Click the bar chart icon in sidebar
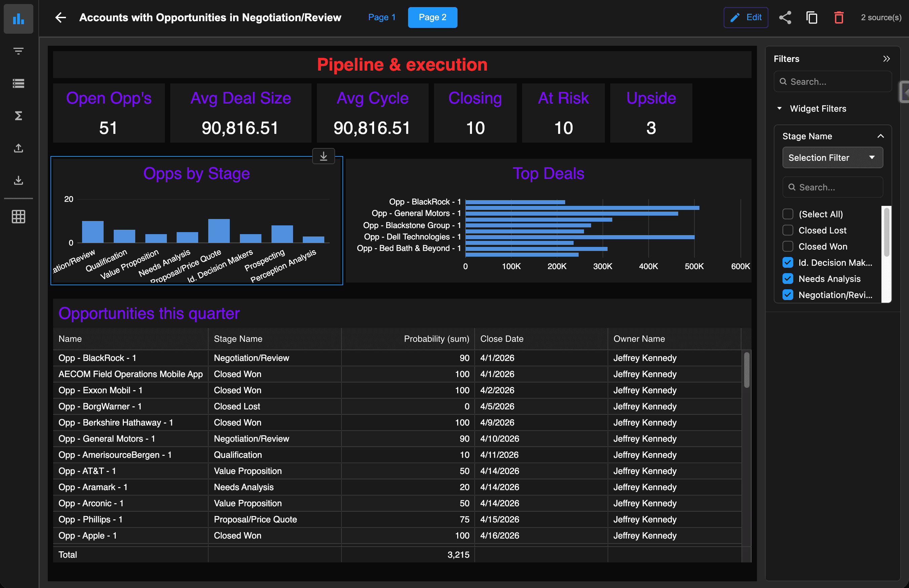The width and height of the screenshot is (909, 588). (x=18, y=19)
